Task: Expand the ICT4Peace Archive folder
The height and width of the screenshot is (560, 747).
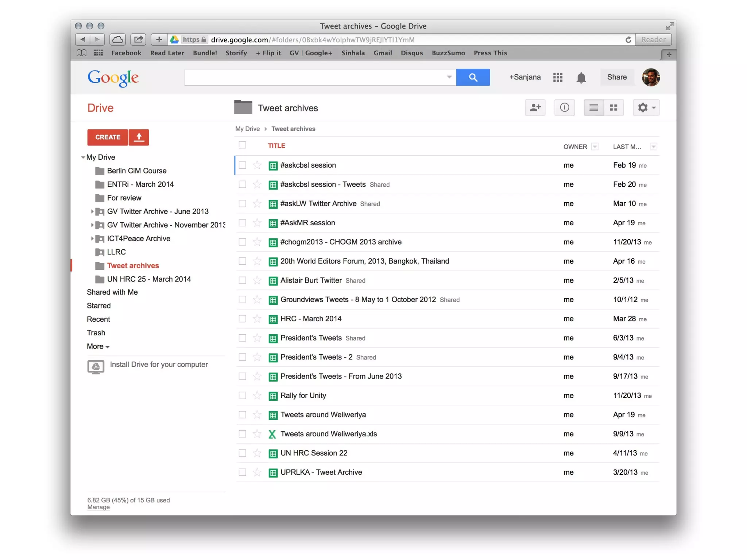Action: pyautogui.click(x=92, y=238)
